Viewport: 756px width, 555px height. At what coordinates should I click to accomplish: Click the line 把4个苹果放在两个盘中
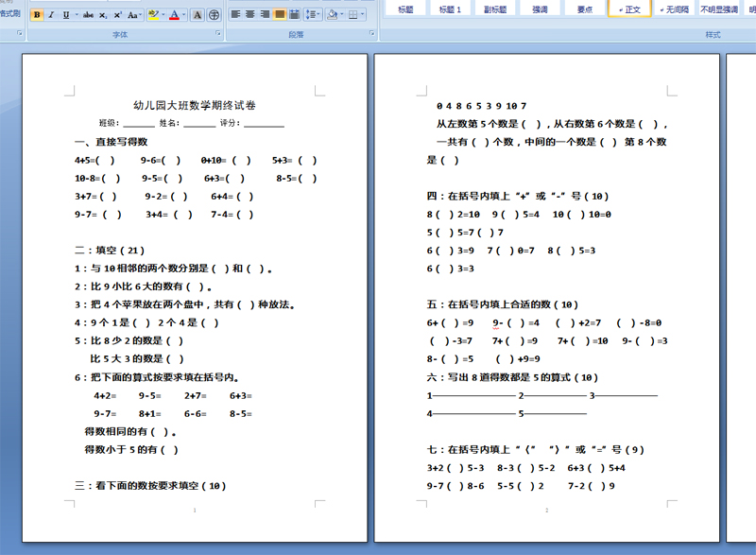click(184, 304)
